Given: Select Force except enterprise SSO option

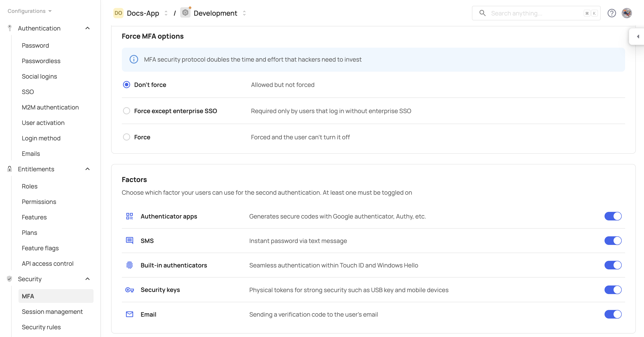Looking at the screenshot, I should point(127,111).
